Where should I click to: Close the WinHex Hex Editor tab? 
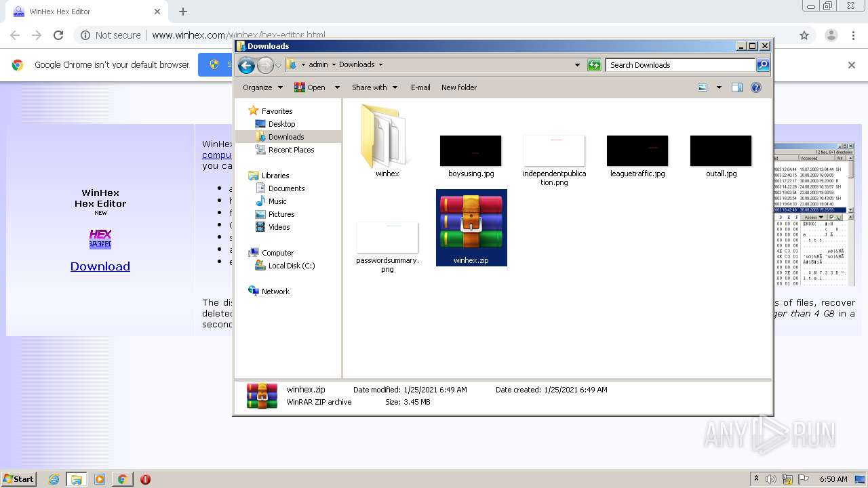pos(157,12)
